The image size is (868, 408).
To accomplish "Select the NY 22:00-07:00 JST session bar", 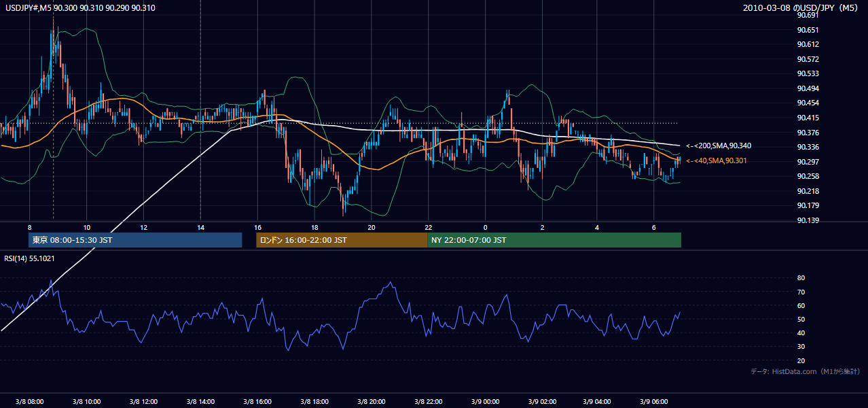I will click(x=554, y=240).
